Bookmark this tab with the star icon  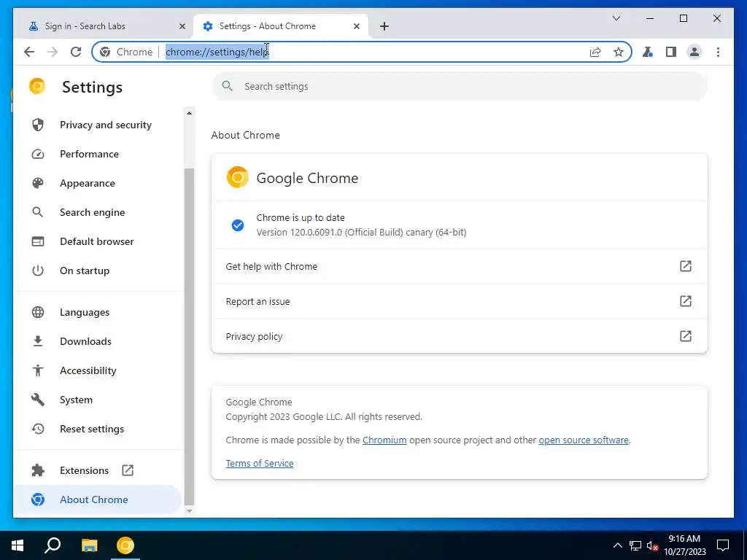pyautogui.click(x=619, y=52)
